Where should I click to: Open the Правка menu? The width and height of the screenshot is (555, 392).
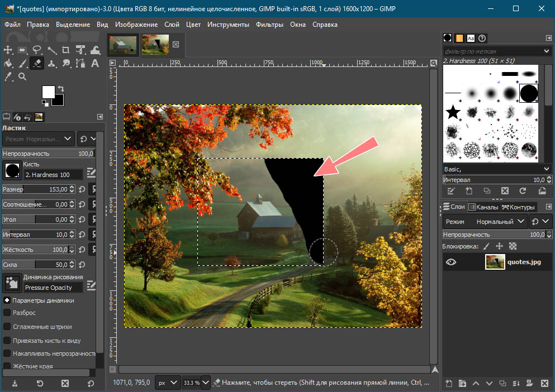point(38,25)
